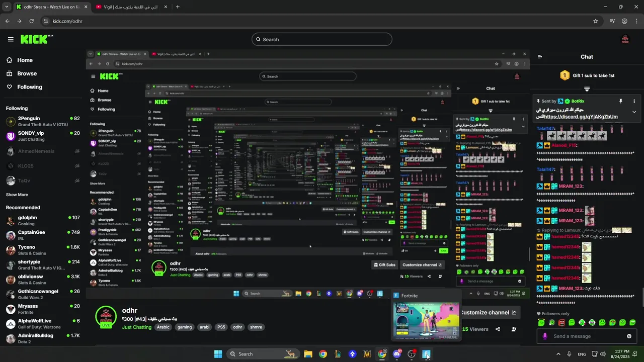
Task: Open 2Penguin followed channel
Action: click(43, 121)
